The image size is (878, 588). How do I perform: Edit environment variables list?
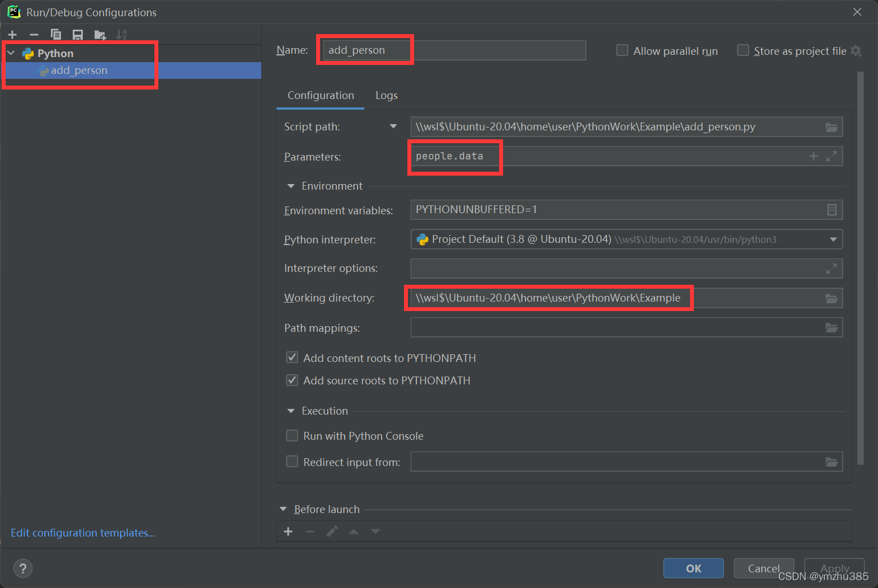coord(832,210)
